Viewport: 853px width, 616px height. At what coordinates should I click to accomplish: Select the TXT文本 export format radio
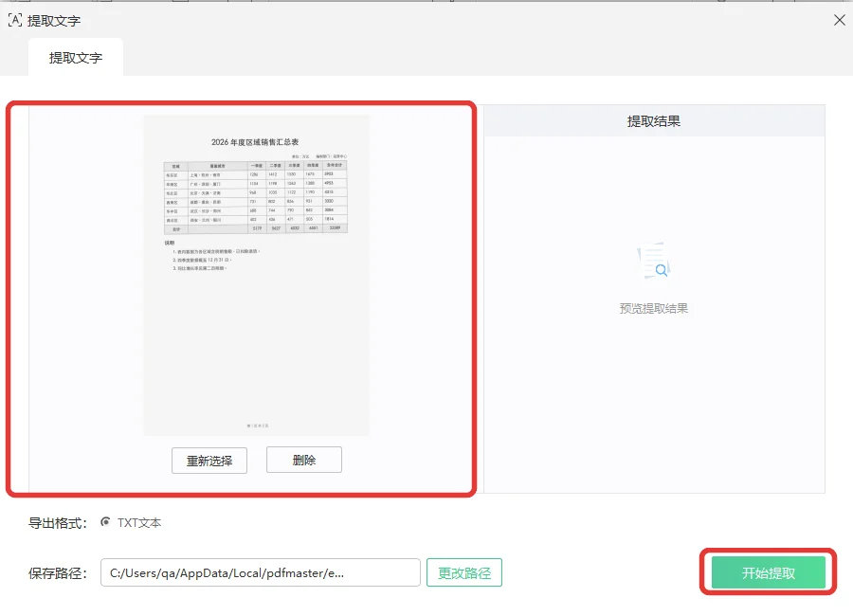tap(106, 522)
